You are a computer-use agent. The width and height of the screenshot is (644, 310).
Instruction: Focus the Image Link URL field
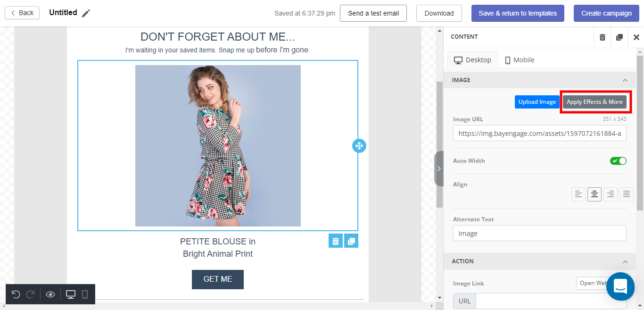(551, 301)
